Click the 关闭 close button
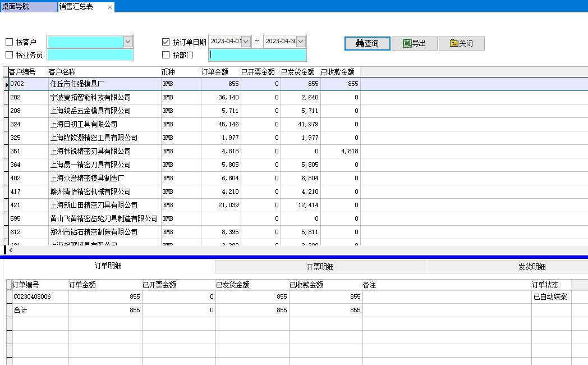588x365 pixels. [x=461, y=43]
